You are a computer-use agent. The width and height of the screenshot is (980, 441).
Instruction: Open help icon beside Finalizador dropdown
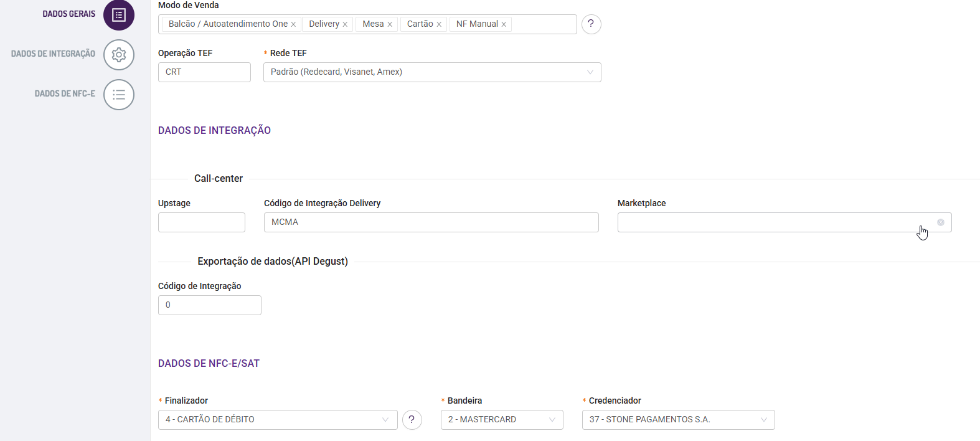coord(412,420)
